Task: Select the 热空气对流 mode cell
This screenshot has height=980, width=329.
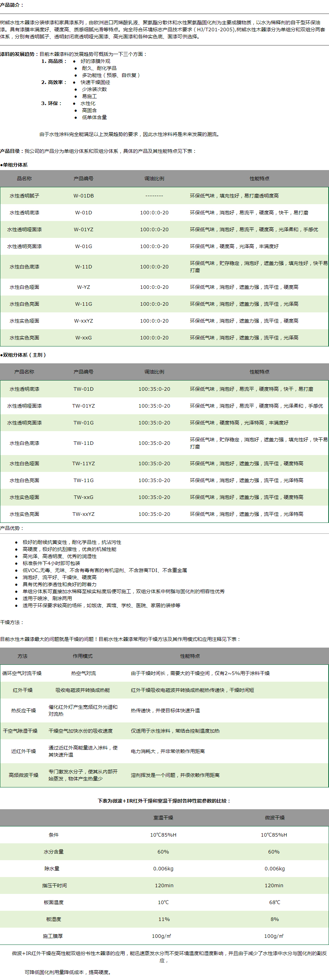Action: click(x=83, y=674)
